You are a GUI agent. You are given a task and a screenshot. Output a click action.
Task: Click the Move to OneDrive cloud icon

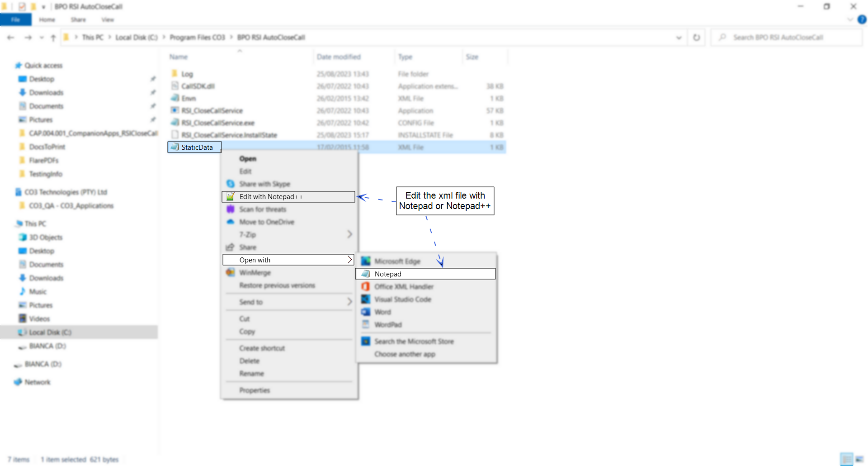tap(231, 222)
